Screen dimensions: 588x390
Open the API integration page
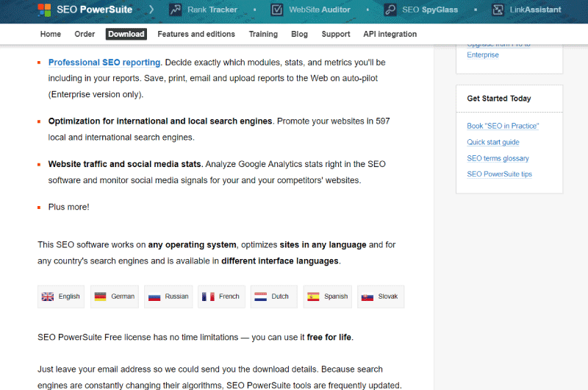coord(390,34)
